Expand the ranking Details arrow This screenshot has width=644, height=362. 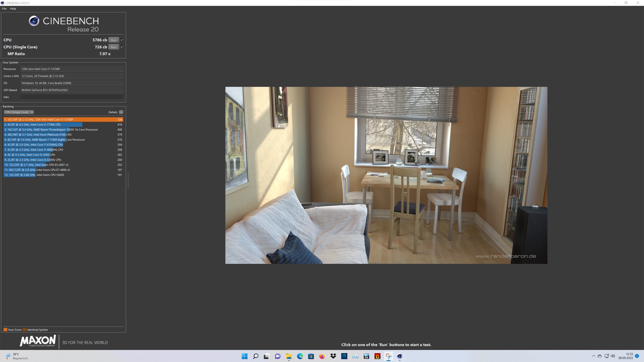coord(121,112)
